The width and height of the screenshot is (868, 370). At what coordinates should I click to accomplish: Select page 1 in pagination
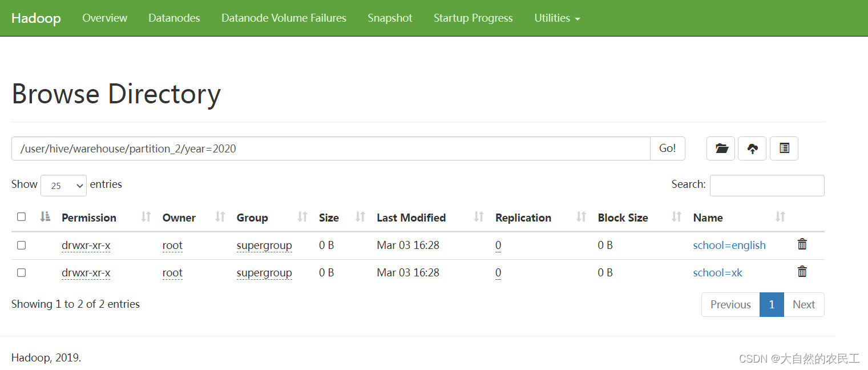pos(772,304)
